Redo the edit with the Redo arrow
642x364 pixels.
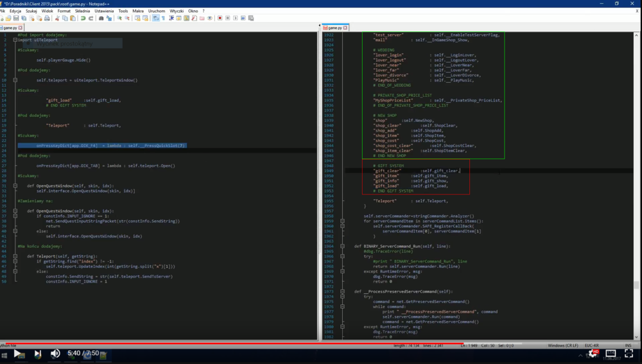point(91,18)
